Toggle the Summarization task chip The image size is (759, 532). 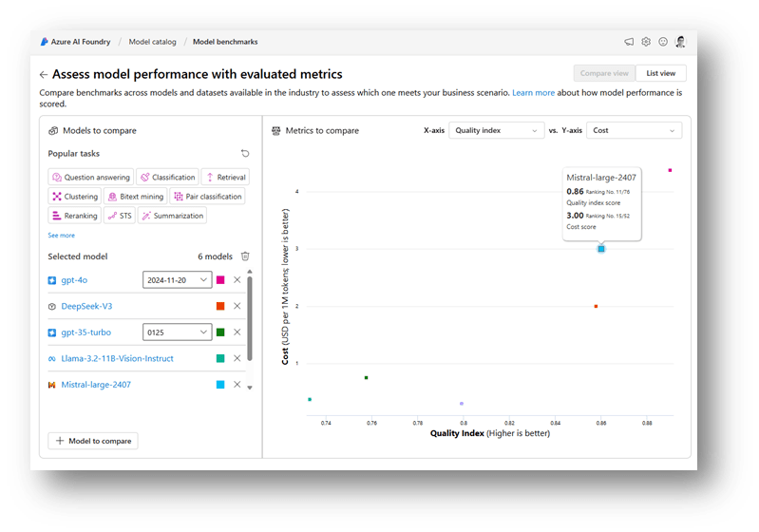pyautogui.click(x=172, y=216)
